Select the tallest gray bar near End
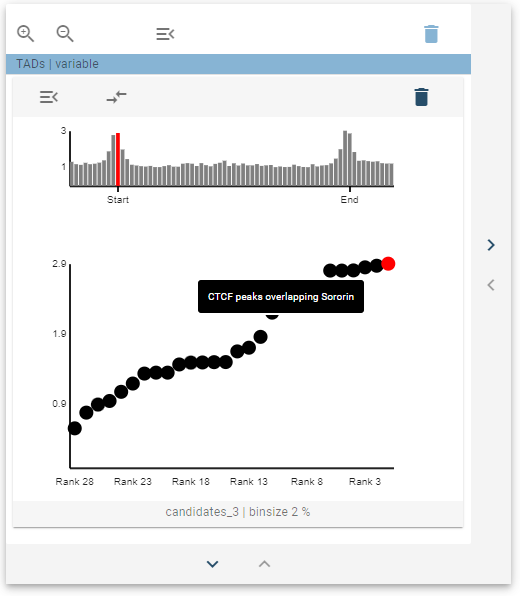 point(345,158)
